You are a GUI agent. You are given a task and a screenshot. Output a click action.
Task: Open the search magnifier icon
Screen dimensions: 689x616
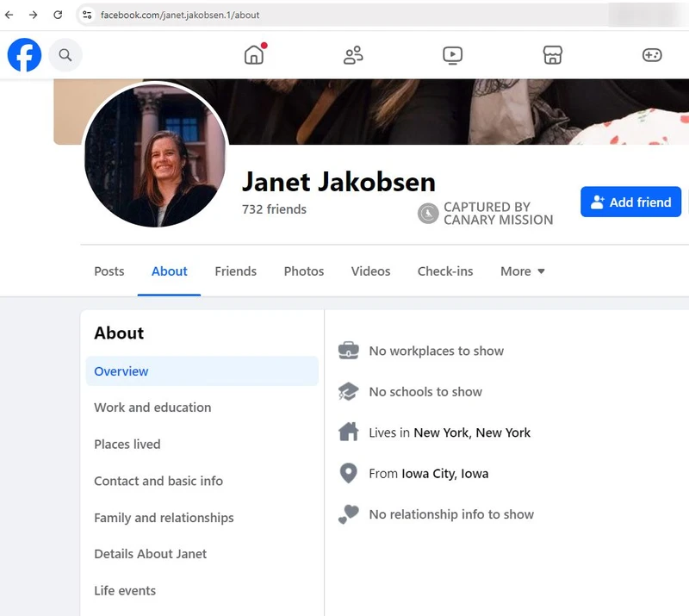coord(65,54)
